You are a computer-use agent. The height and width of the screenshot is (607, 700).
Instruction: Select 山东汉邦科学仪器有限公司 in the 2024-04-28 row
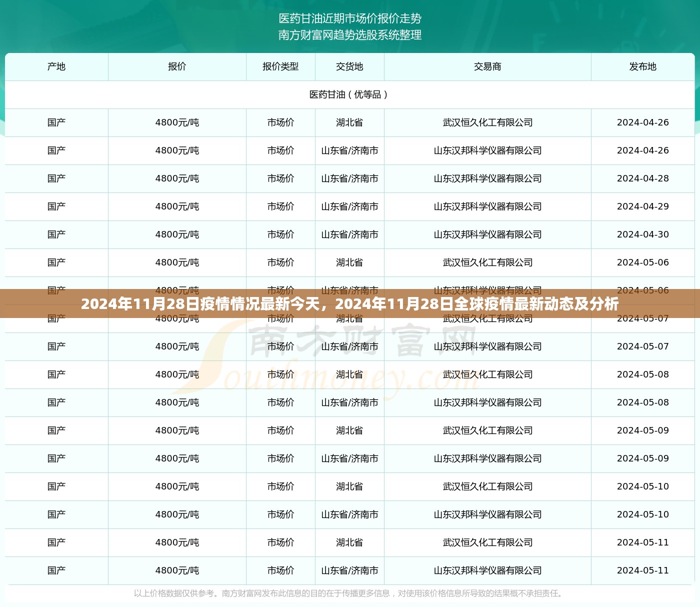[x=487, y=178]
